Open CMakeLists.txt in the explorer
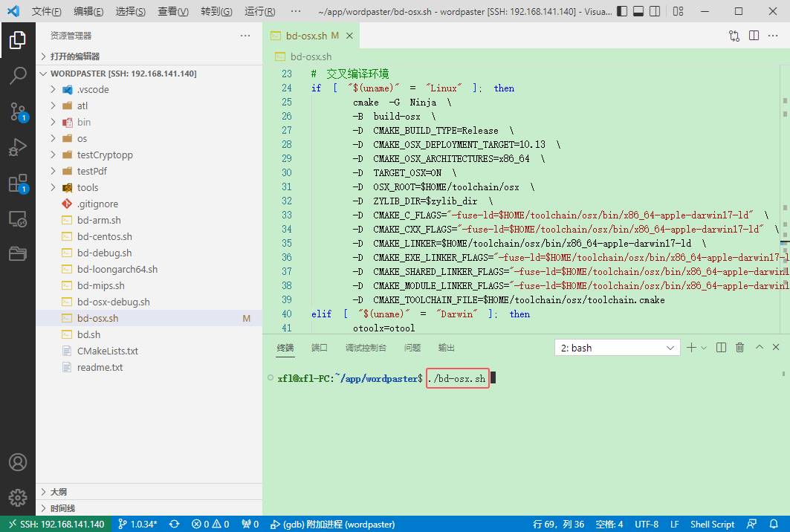 coord(107,351)
